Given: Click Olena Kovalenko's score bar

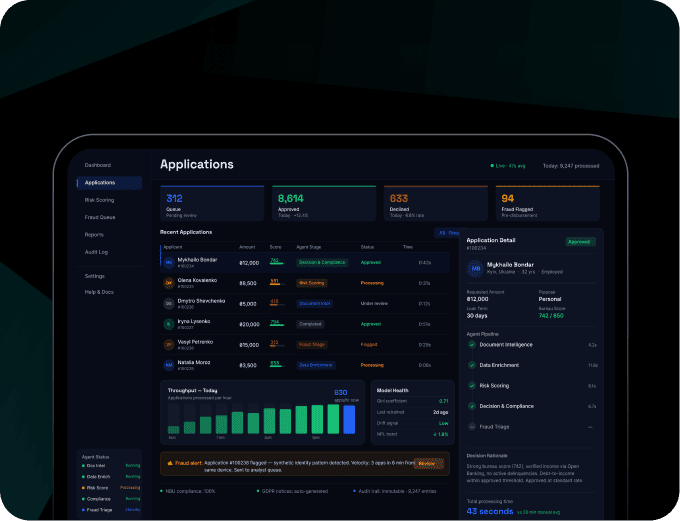Looking at the screenshot, I should (277, 284).
